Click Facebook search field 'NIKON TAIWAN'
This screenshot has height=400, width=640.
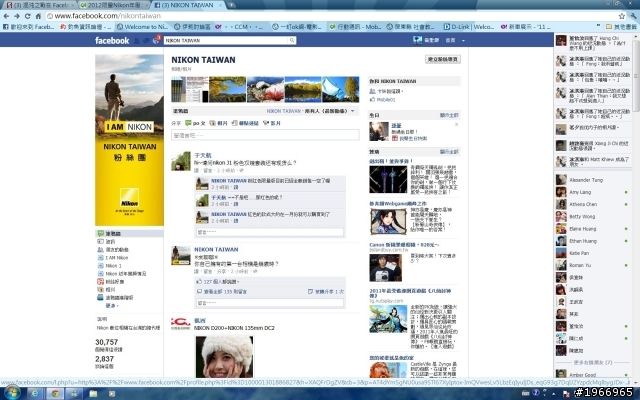227,40
